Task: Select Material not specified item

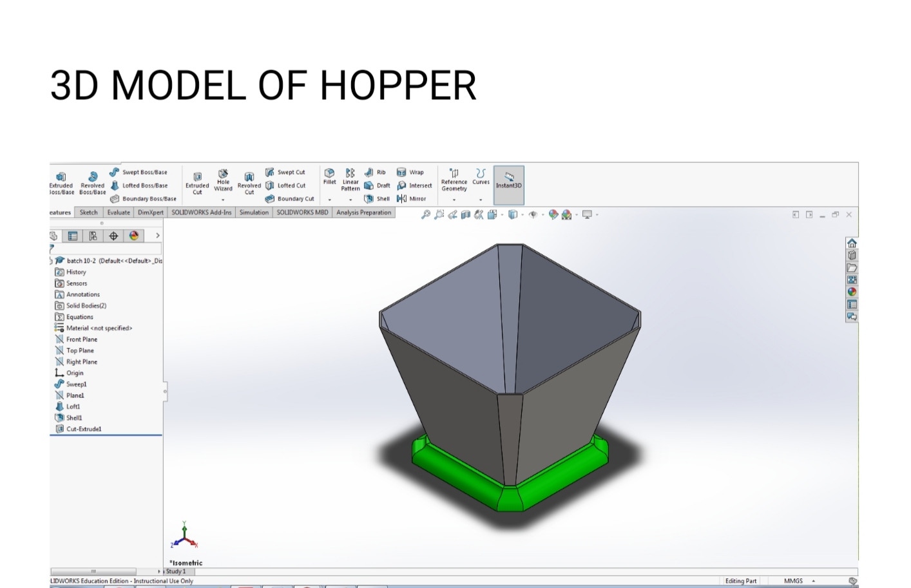Action: point(93,328)
